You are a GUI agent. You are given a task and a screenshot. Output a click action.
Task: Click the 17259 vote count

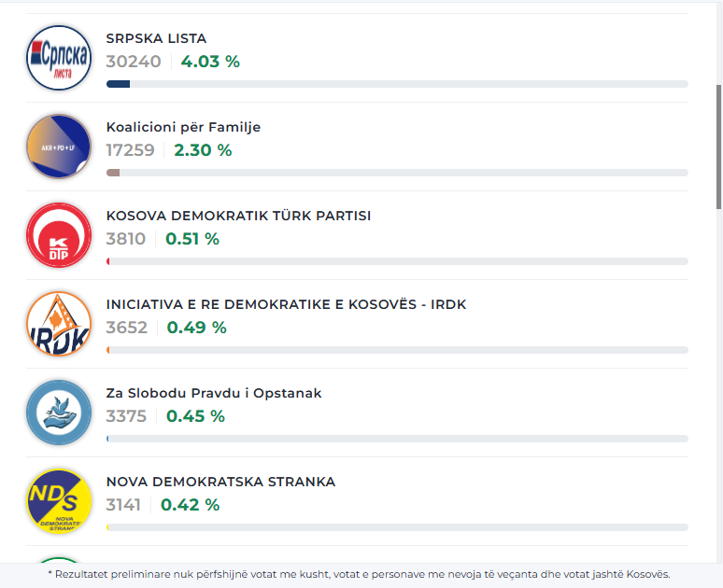(x=130, y=150)
